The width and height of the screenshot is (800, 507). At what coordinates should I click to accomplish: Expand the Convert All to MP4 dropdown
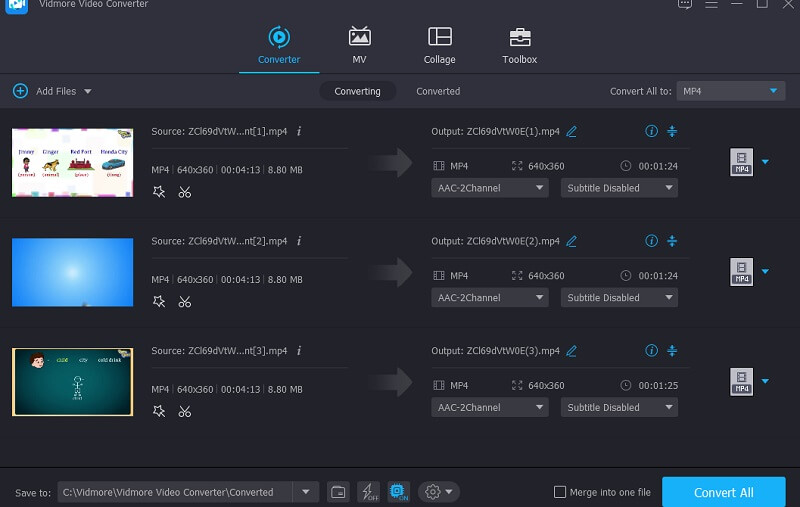tap(730, 91)
